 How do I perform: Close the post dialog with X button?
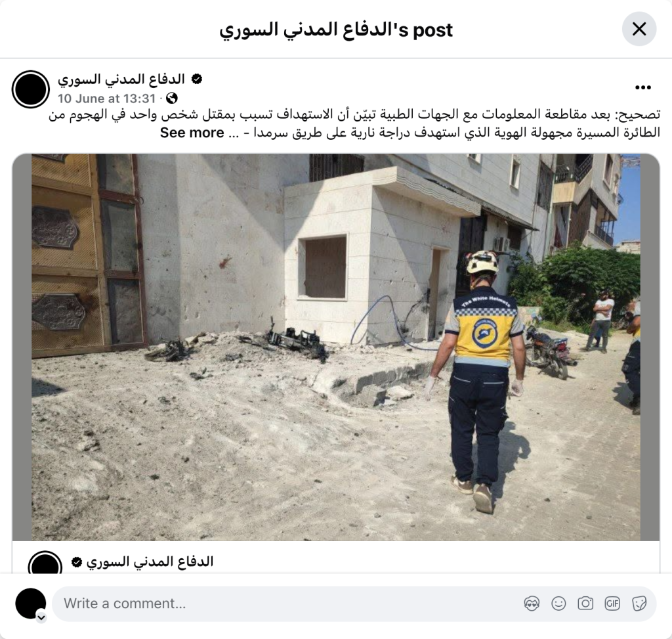coord(639,29)
